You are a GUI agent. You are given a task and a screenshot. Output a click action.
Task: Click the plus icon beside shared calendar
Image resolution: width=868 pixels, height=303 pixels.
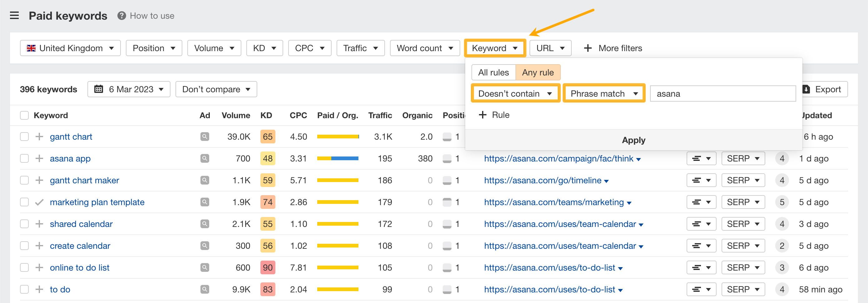39,224
